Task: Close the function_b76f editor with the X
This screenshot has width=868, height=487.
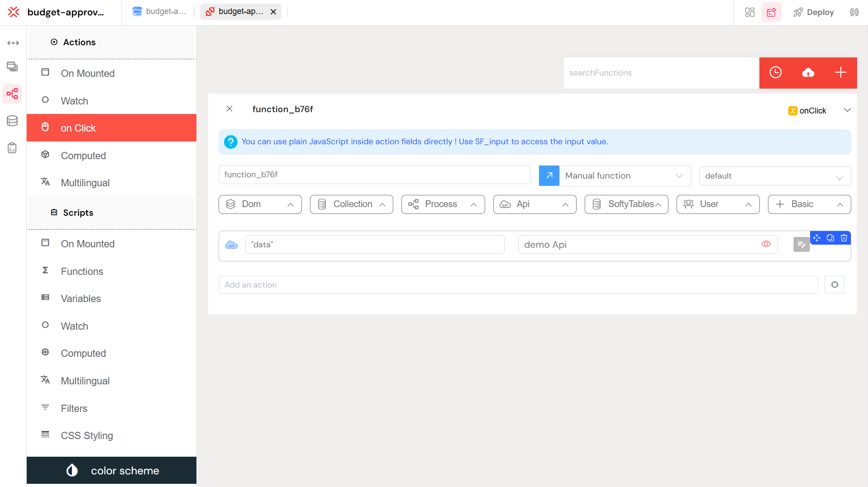Action: (229, 109)
